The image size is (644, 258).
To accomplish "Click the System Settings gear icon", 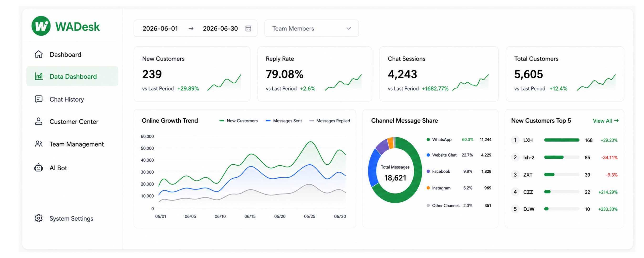I will (x=38, y=218).
